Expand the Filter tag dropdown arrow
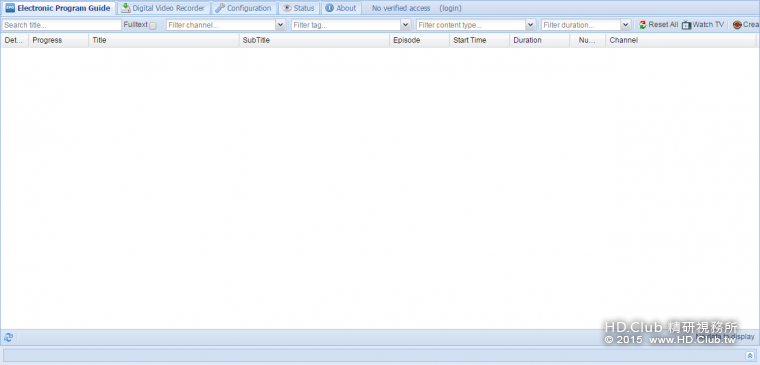Screen dimensions: 760x365 406,25
